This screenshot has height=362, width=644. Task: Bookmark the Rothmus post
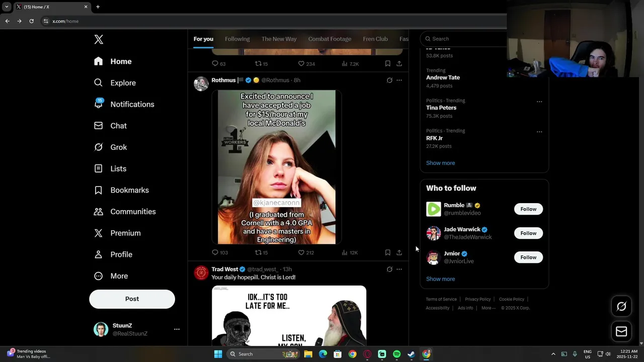click(x=387, y=252)
